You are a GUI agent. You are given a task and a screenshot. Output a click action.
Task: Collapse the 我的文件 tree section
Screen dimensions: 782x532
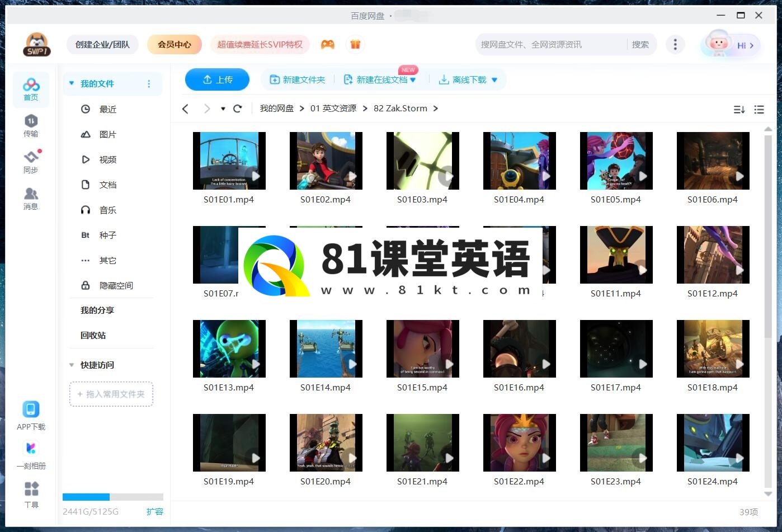pos(72,83)
